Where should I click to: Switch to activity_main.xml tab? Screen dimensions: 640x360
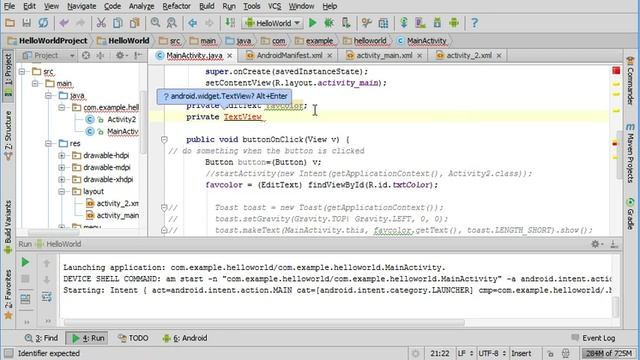[384, 55]
